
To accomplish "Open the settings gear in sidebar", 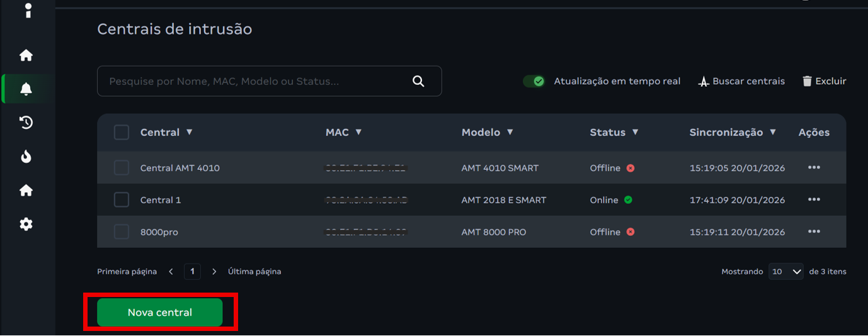I will 26,224.
